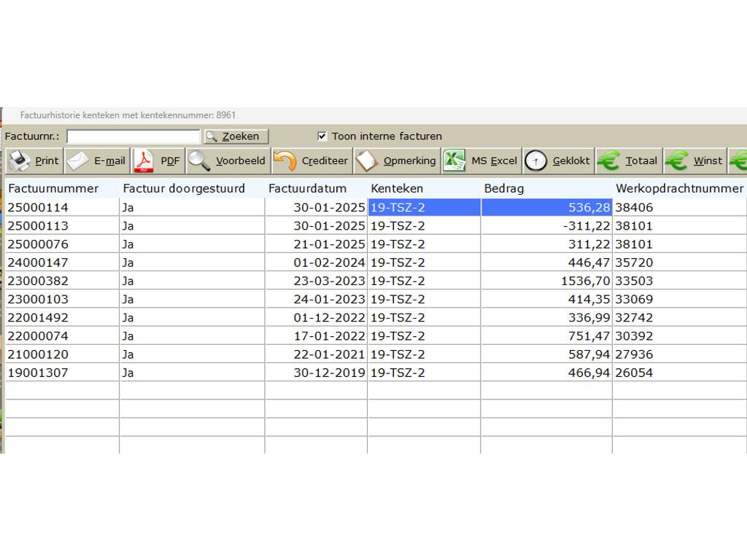Open Geklokt clock icon
747x560 pixels.
click(536, 160)
